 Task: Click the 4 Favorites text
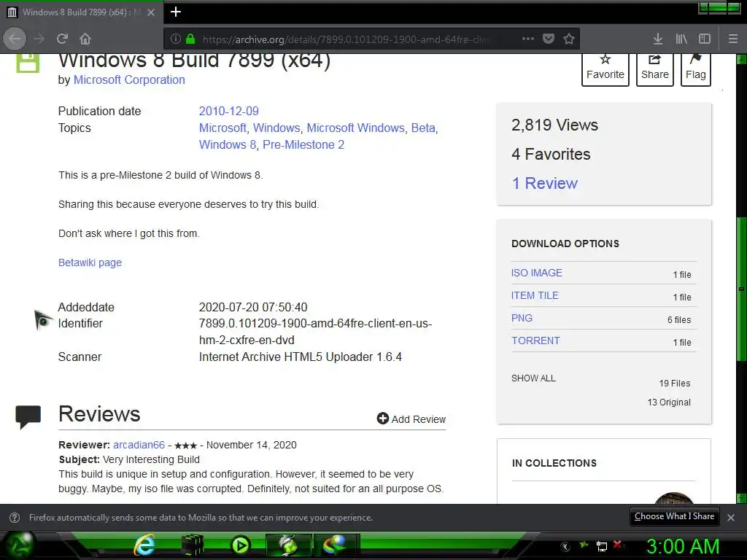coord(551,154)
